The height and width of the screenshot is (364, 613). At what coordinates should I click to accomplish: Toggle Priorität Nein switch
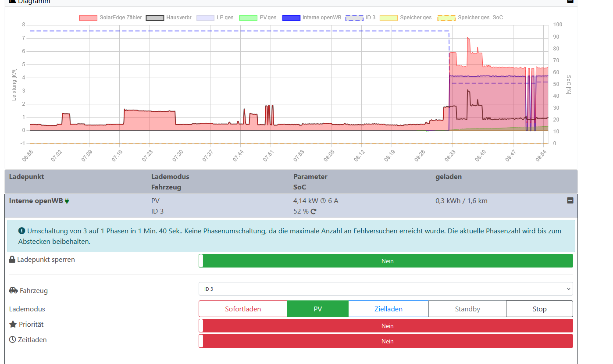click(386, 325)
